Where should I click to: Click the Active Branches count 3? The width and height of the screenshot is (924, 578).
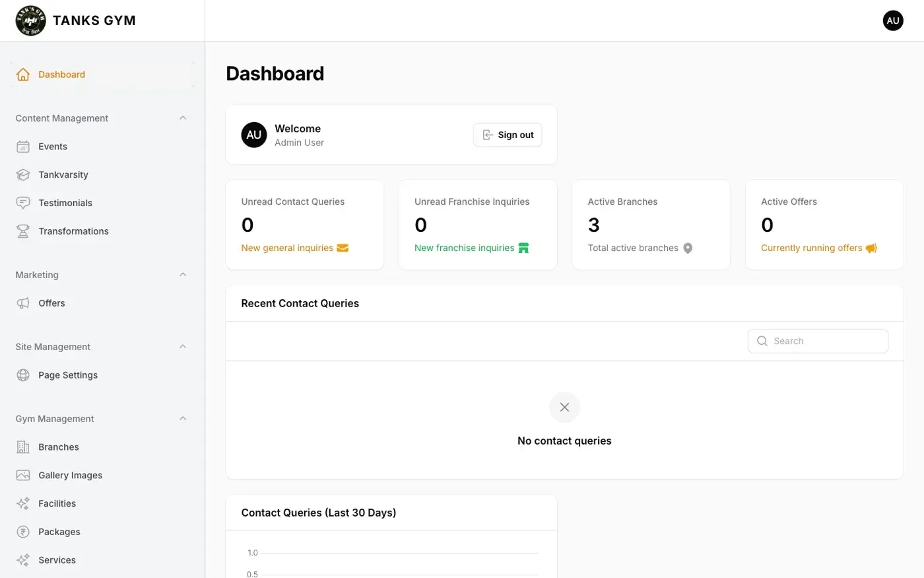(594, 225)
